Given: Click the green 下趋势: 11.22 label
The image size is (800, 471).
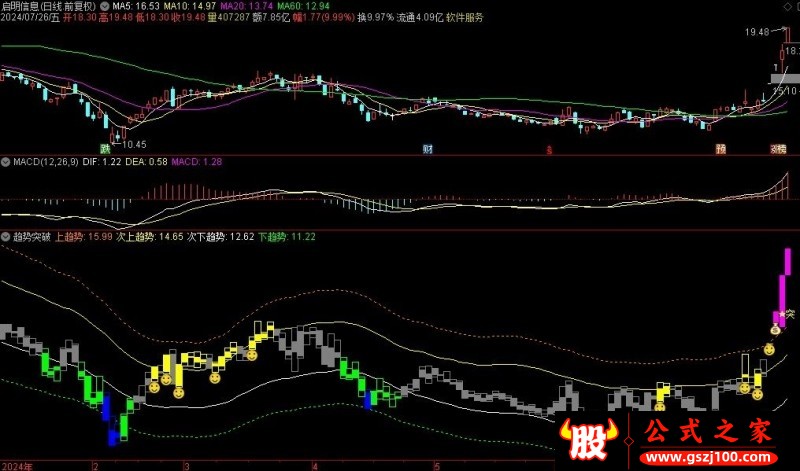Looking at the screenshot, I should point(287,237).
